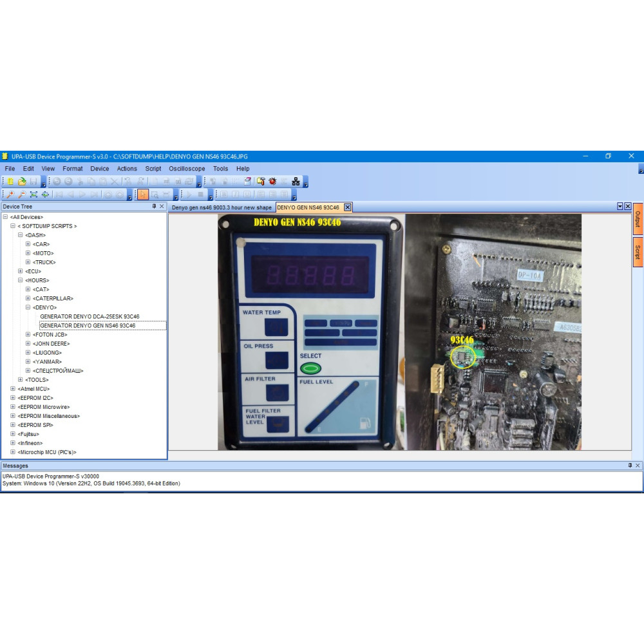644x644 pixels.
Task: Collapse the All Devices tree node
Action: 5,217
